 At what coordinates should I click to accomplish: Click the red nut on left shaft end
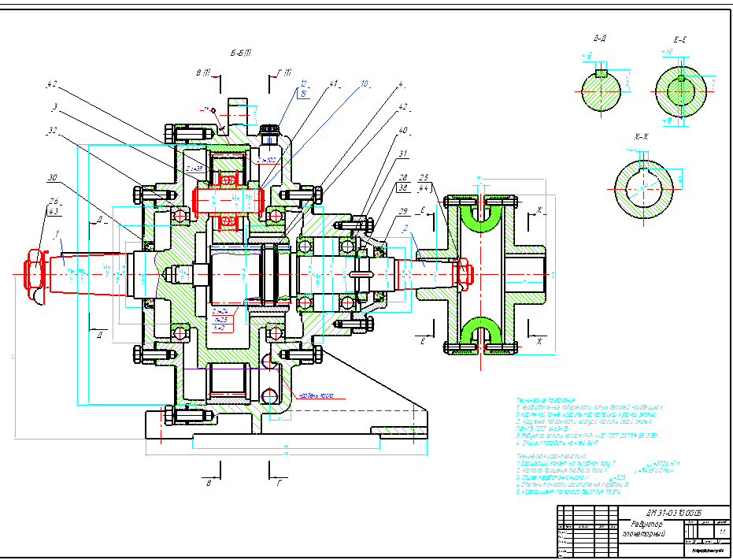(x=36, y=275)
